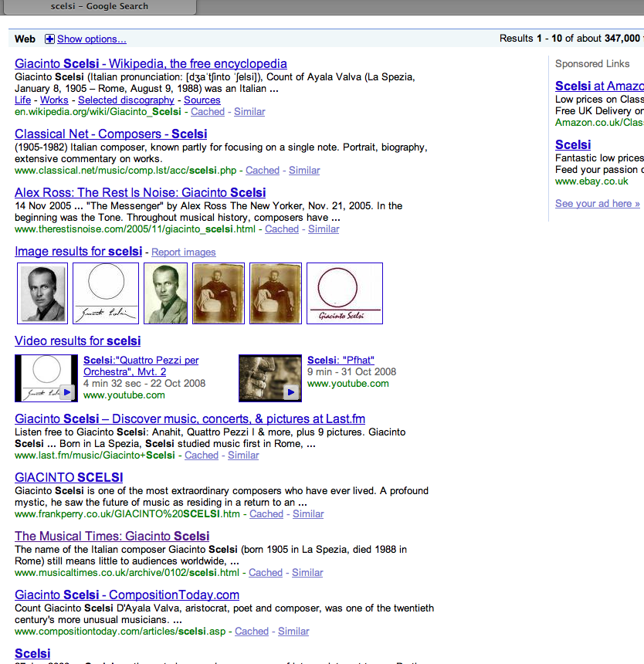Open the black circle signature image thumbnail
This screenshot has width=644, height=664.
click(x=106, y=293)
